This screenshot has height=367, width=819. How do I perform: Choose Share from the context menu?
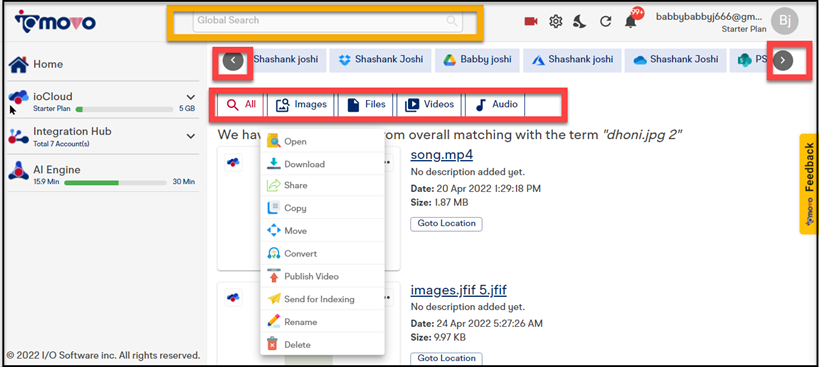point(322,185)
